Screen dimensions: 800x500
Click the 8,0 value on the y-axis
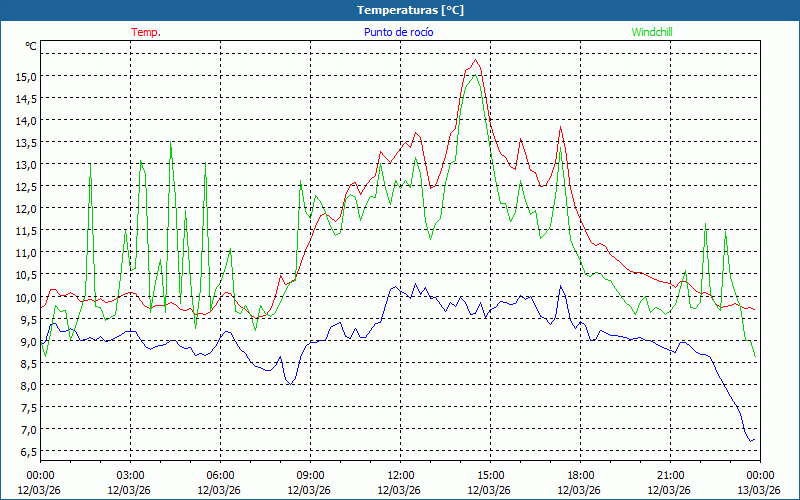(26, 385)
